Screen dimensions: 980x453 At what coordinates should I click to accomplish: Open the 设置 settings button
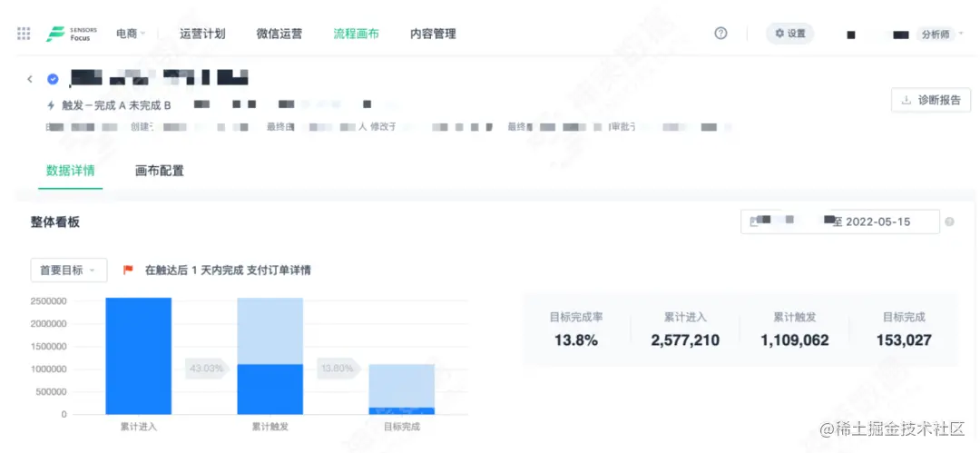(x=790, y=34)
